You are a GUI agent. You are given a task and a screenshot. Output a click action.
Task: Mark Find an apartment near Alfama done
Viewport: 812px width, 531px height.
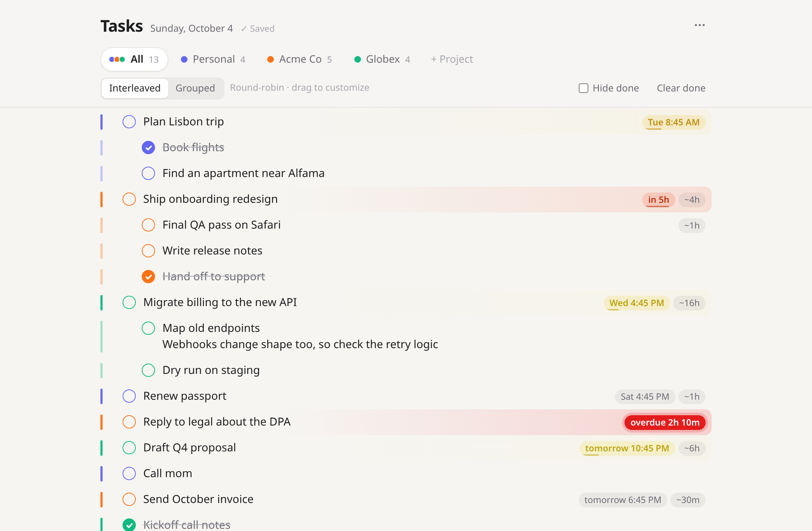pos(148,173)
